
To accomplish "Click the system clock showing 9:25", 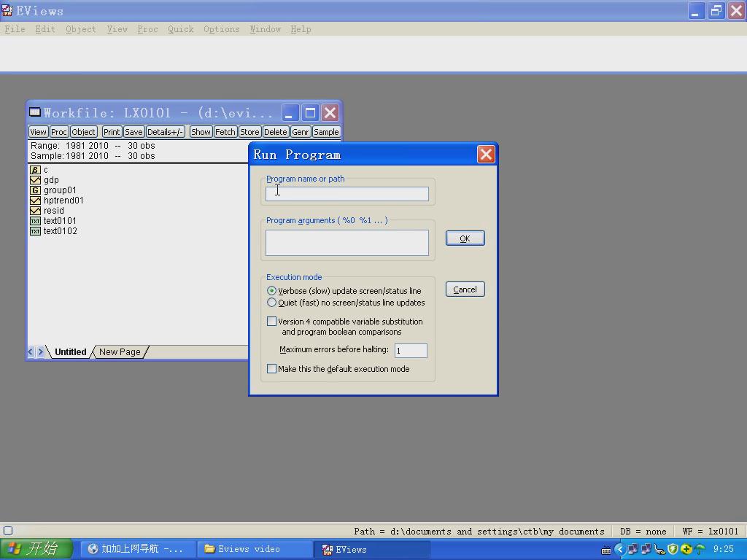I will (723, 549).
